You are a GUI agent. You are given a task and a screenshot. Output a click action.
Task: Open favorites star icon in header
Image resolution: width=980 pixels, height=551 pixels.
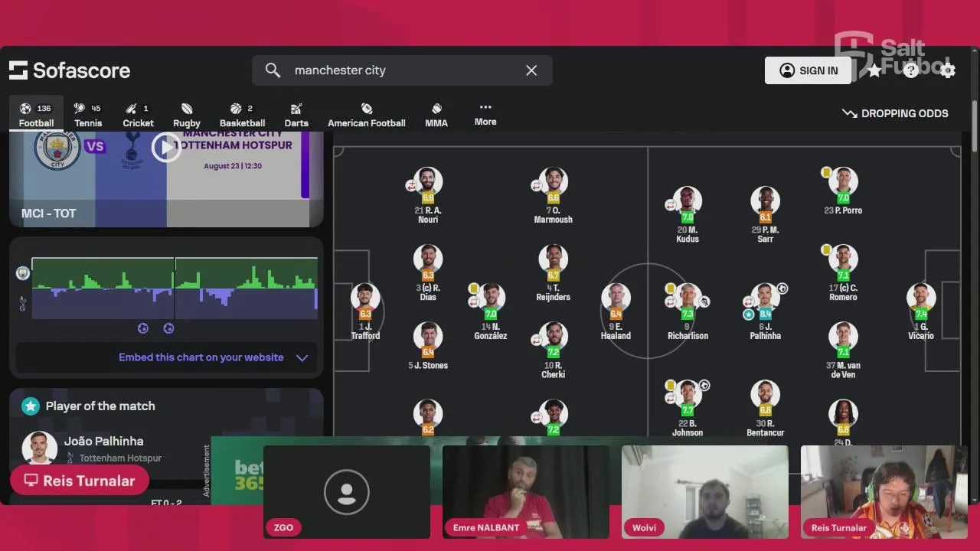pyautogui.click(x=874, y=70)
